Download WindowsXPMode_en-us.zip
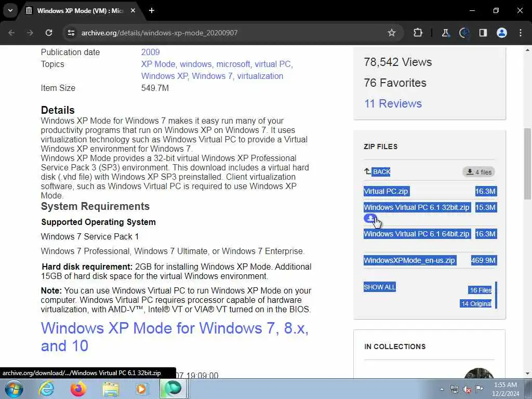 coord(410,260)
